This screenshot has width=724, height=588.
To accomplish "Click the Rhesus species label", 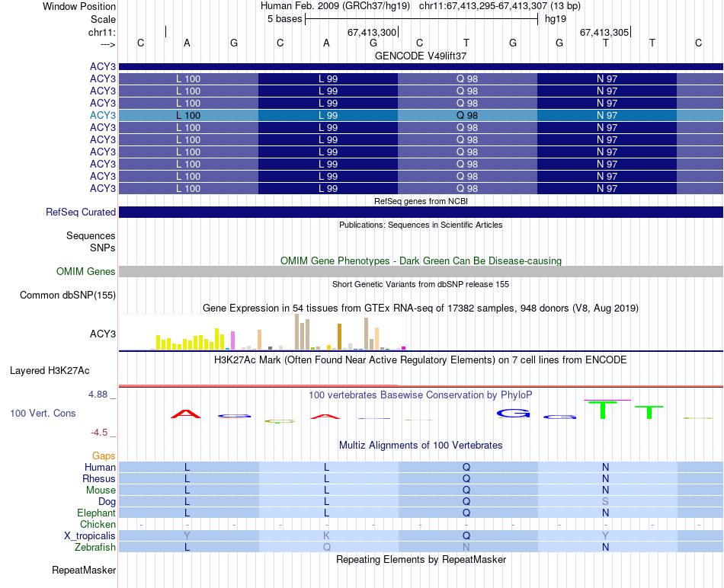I will coord(99,479).
